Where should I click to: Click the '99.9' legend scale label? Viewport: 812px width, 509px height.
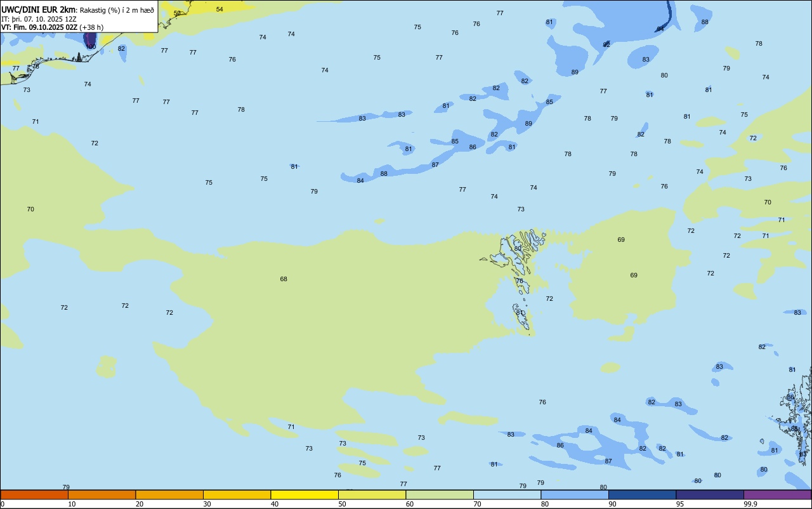point(750,504)
